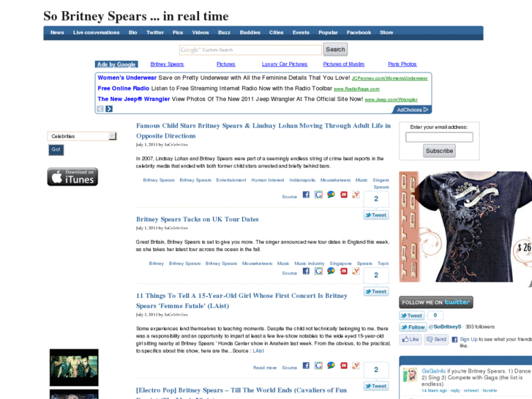Focus the email address field
Image resolution: width=532 pixels, height=399 pixels.
pyautogui.click(x=439, y=137)
